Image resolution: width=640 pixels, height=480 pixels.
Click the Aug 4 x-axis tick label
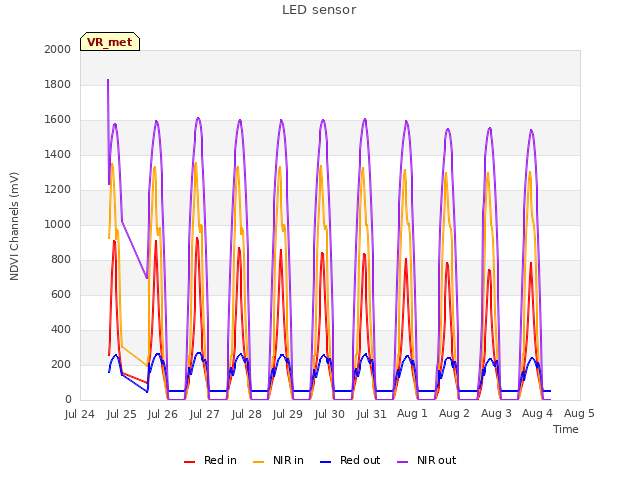[x=537, y=413]
